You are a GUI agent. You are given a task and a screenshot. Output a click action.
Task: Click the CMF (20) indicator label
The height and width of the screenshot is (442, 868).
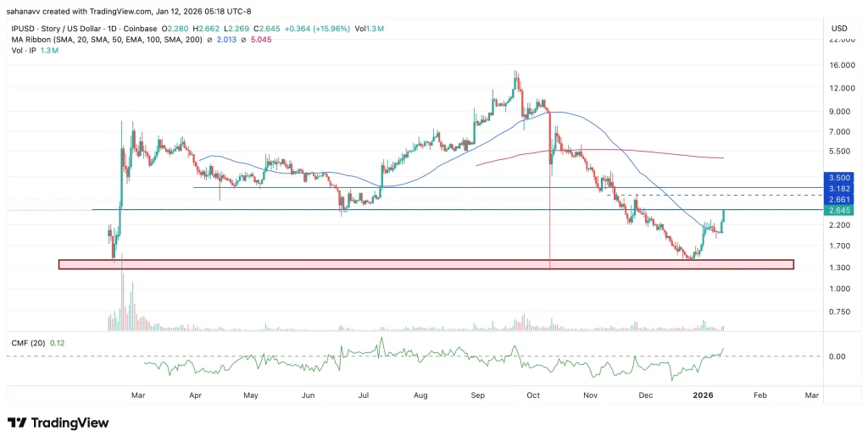[x=29, y=342]
